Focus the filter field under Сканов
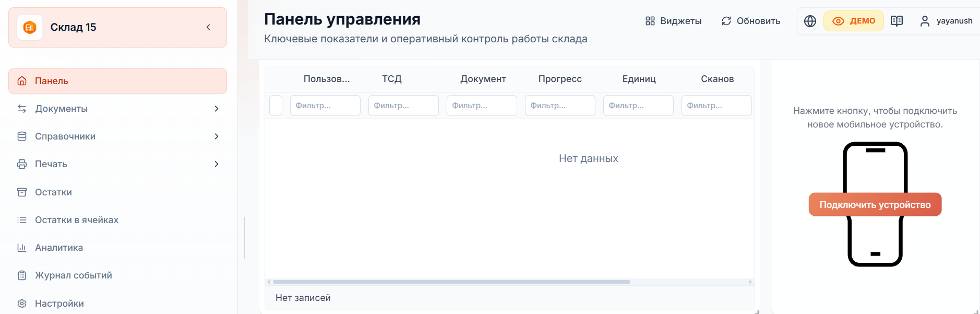Viewport: 980px width, 314px height. [716, 106]
